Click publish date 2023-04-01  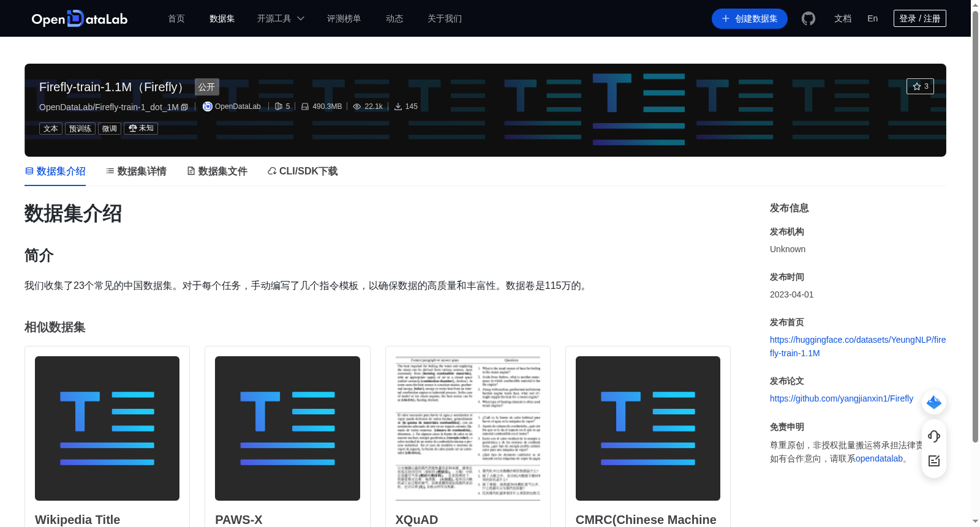792,294
